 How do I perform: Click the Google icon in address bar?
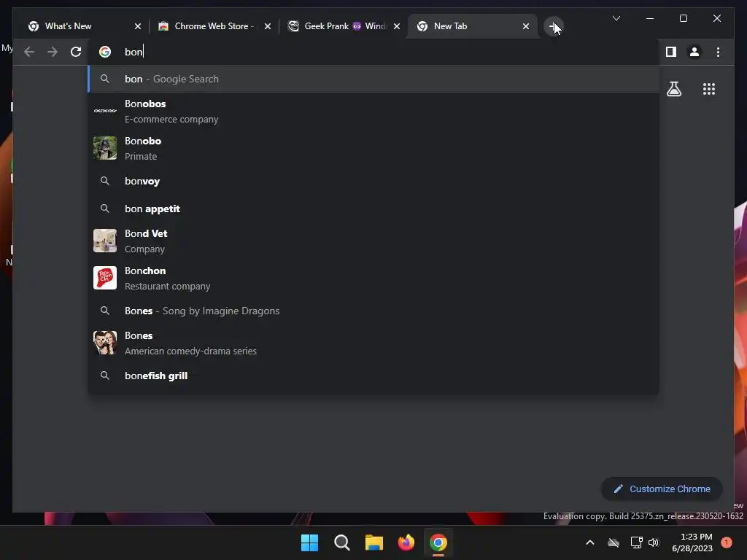tap(105, 52)
